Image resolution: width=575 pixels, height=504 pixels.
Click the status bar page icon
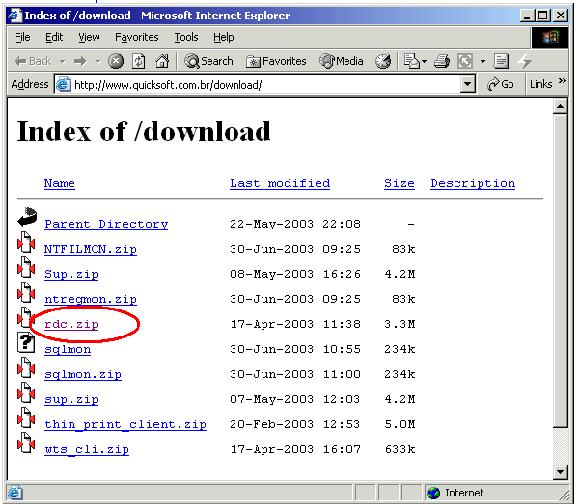click(x=15, y=493)
